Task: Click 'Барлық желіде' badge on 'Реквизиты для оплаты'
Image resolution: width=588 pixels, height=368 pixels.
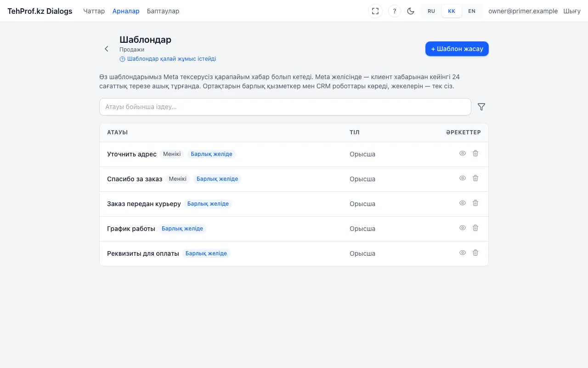Action: [206, 253]
